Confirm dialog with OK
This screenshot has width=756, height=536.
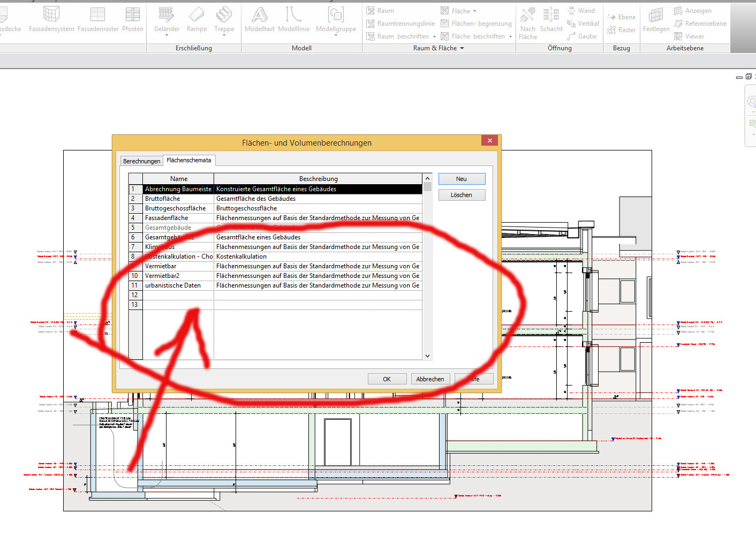tap(387, 379)
